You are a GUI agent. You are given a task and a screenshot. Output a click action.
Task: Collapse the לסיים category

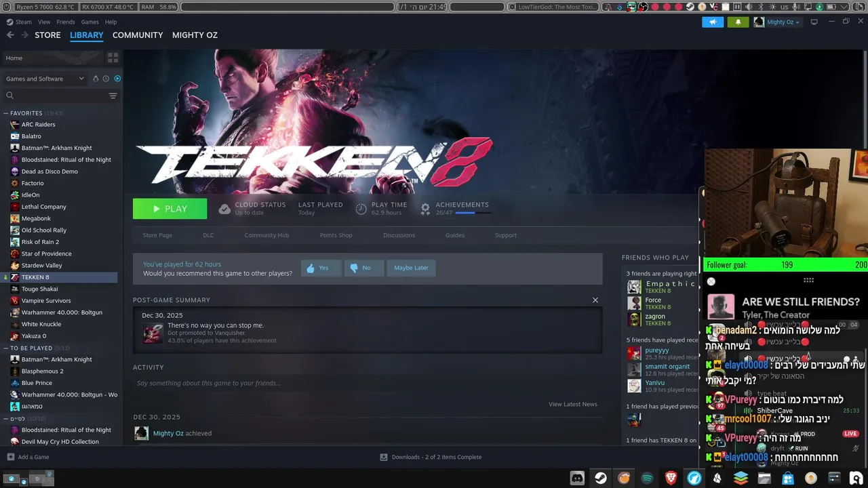tap(6, 418)
